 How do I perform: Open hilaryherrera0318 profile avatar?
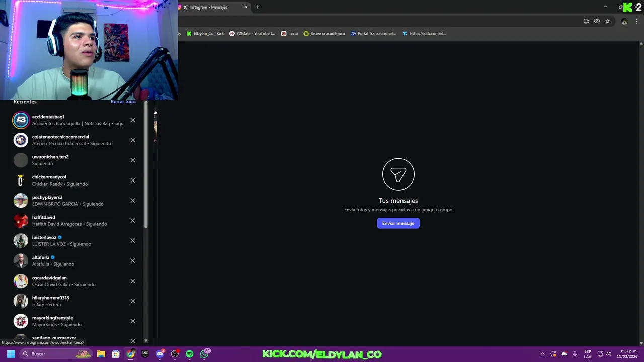coord(21,301)
